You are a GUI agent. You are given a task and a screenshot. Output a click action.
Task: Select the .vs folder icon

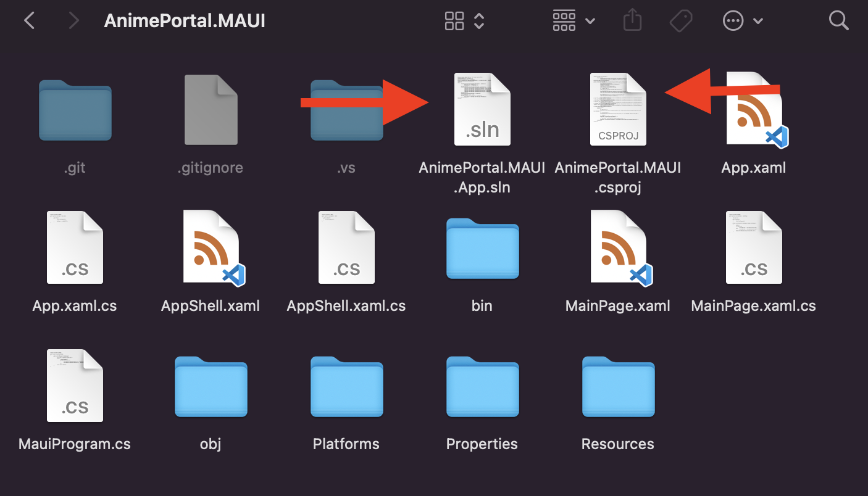346,110
